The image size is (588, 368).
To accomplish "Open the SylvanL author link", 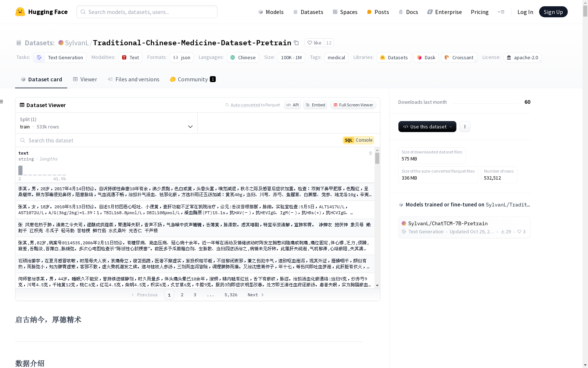I will 77,43.
